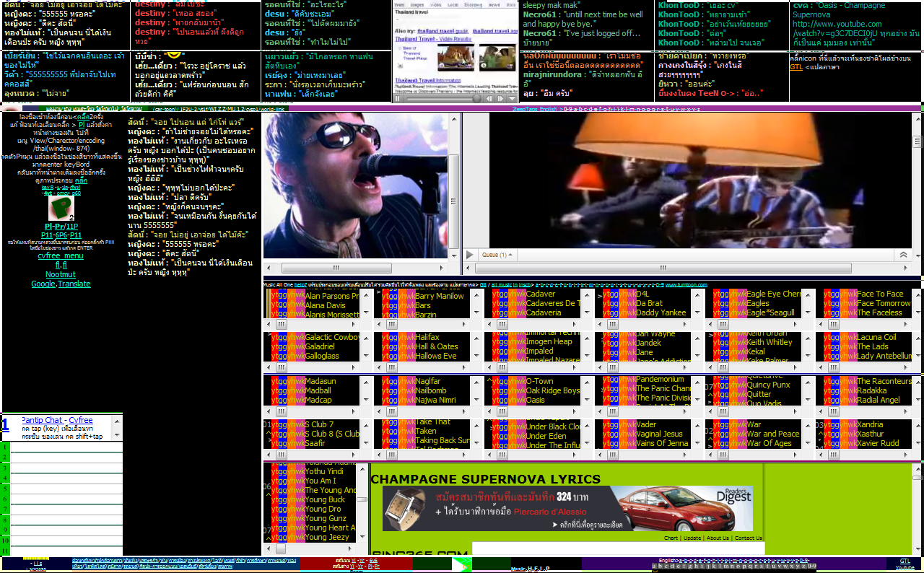Viewport: 924px width, 573px height.
Task: Click the Oasis singer video frame
Action: click(x=355, y=185)
